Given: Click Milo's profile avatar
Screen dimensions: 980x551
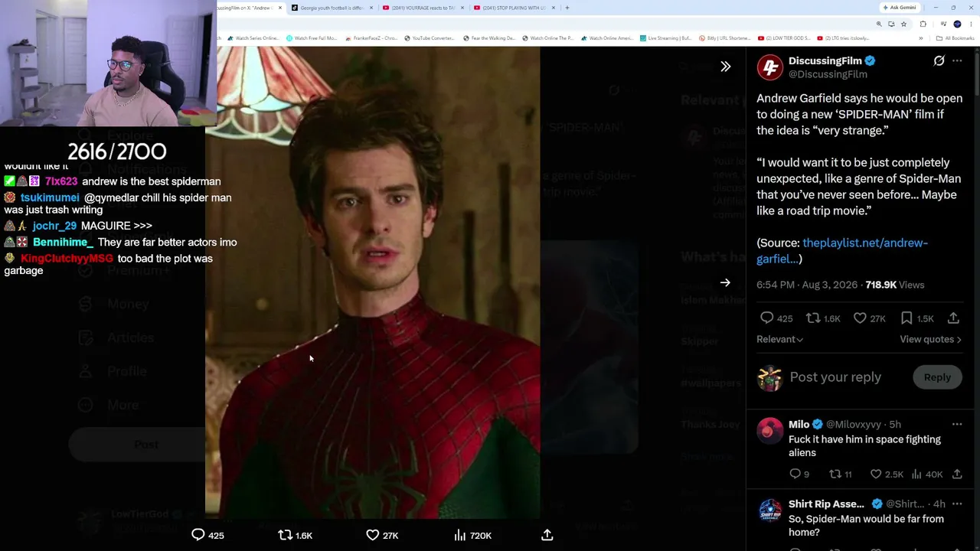Looking at the screenshot, I should pyautogui.click(x=769, y=431).
